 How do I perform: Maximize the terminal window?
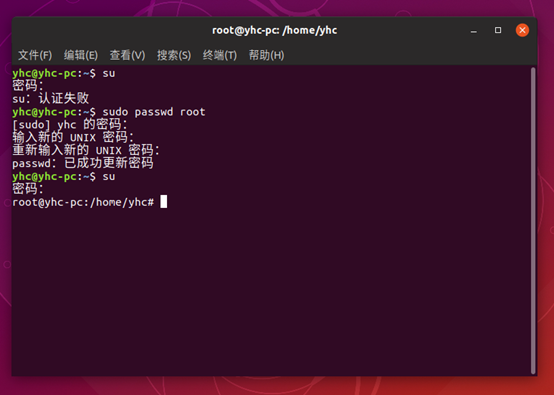coord(498,30)
